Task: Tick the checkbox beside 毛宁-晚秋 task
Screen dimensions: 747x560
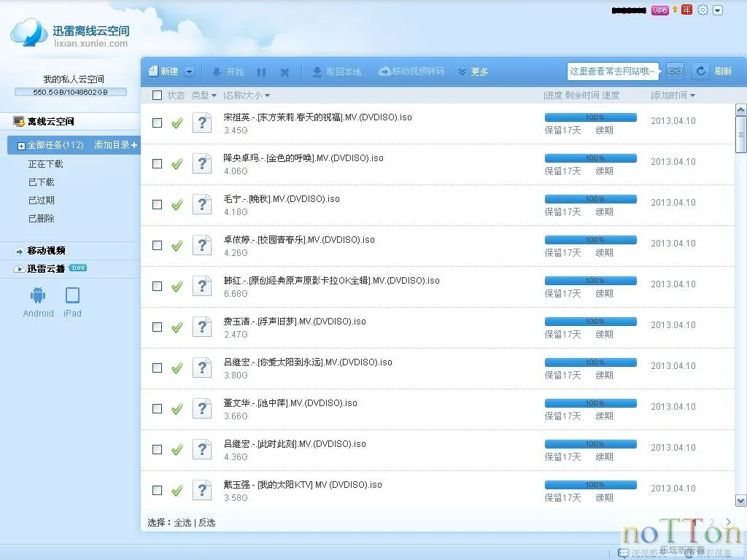Action: [157, 204]
